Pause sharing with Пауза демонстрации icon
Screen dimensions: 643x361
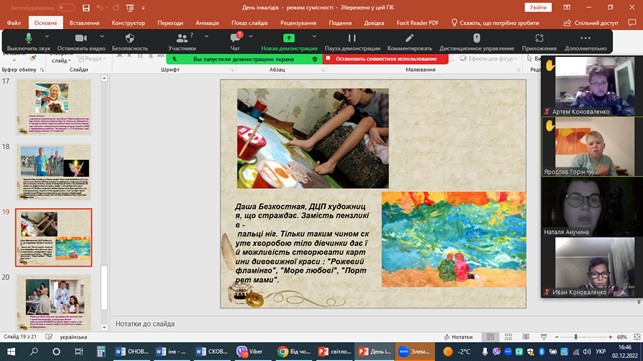pos(352,38)
